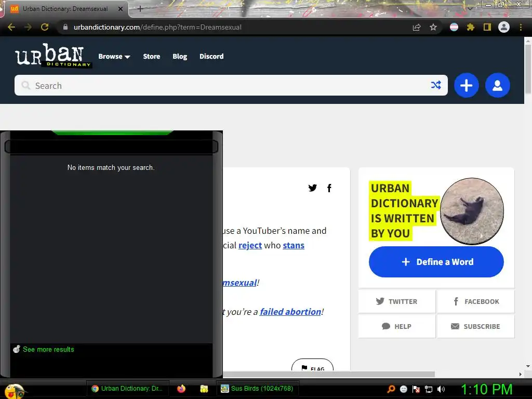Click the 1:10 PM clock

pos(486,389)
